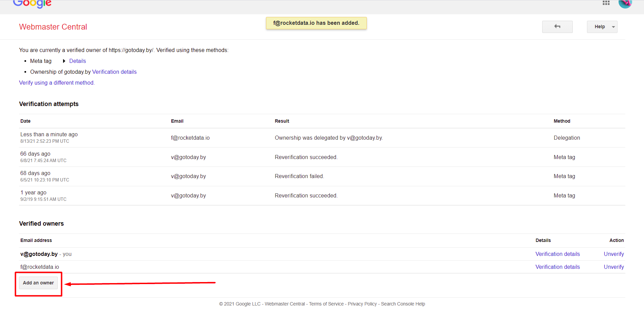Select the '1 year ago' date cell
The image size is (644, 314).
click(x=33, y=193)
